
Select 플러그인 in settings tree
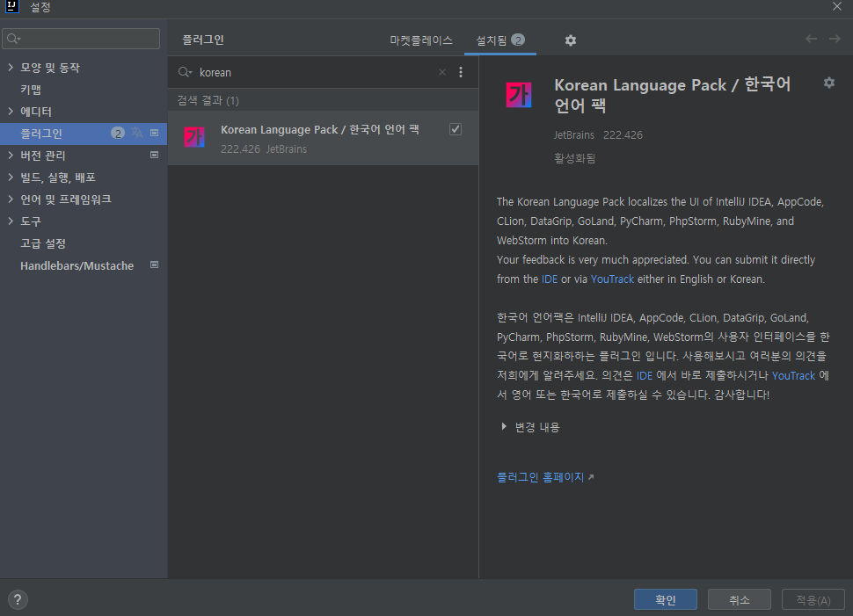point(84,134)
